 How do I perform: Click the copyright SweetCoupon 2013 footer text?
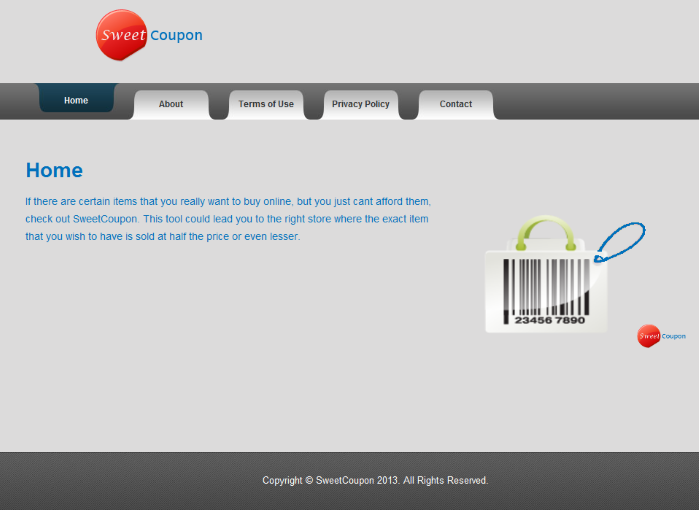(x=375, y=481)
